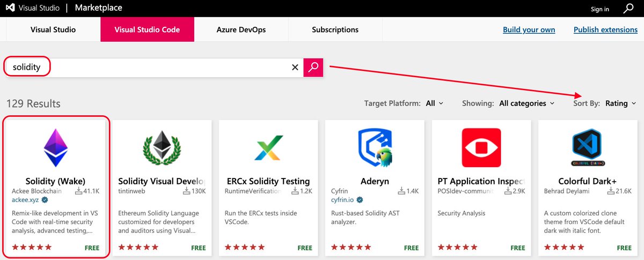Click the Solidity Visual Developer laurel logo
Viewport: 644px width, 260px height.
pyautogui.click(x=162, y=147)
